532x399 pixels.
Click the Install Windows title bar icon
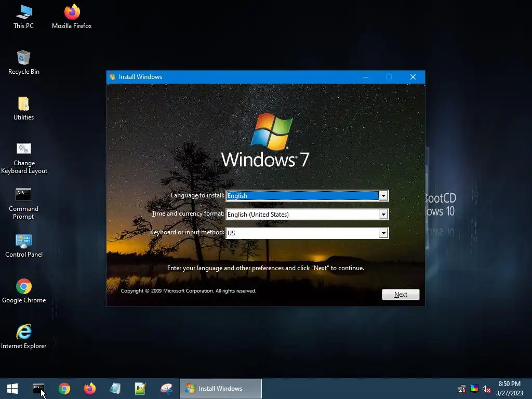point(113,77)
